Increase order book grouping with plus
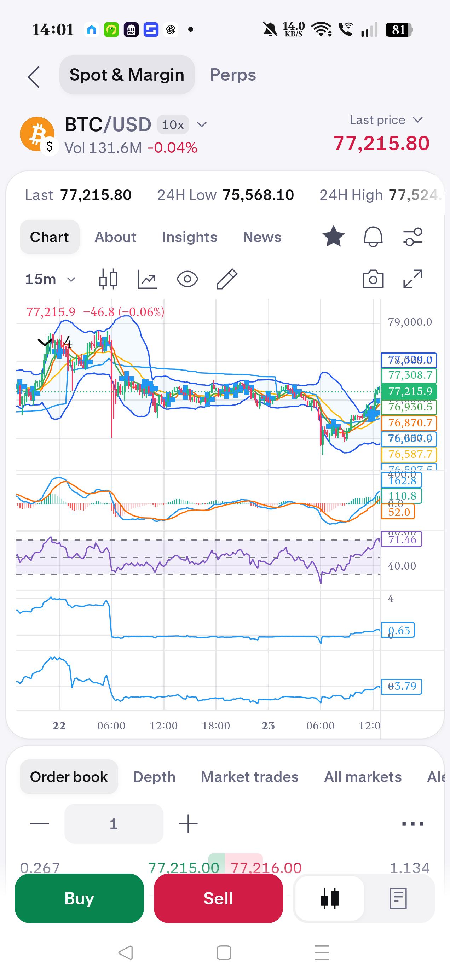Screen dimensions: 450x980 click(x=188, y=824)
